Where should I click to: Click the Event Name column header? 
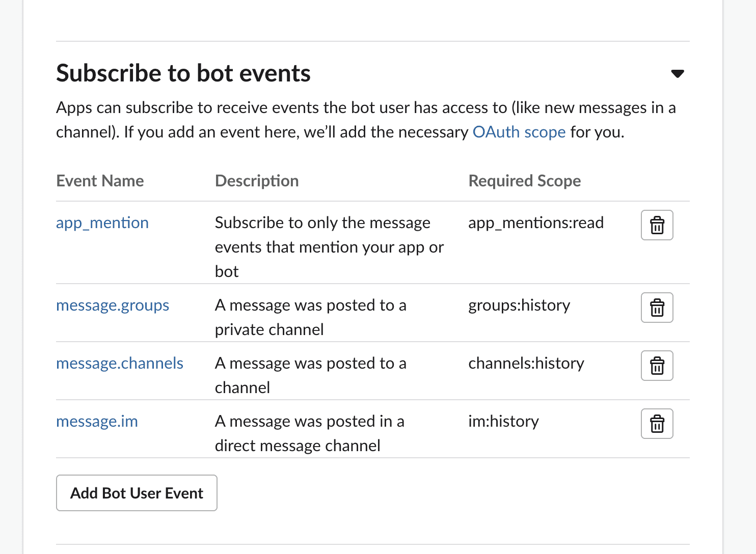pyautogui.click(x=100, y=181)
